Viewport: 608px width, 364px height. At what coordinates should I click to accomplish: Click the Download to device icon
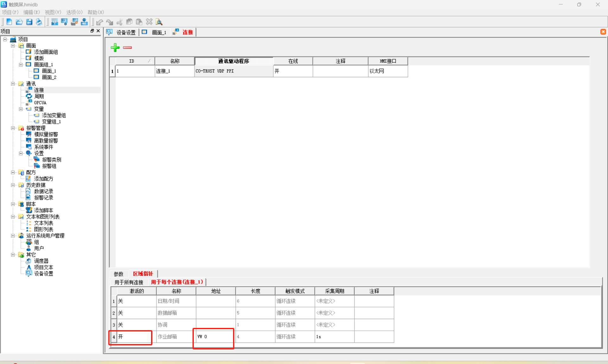pyautogui.click(x=84, y=22)
